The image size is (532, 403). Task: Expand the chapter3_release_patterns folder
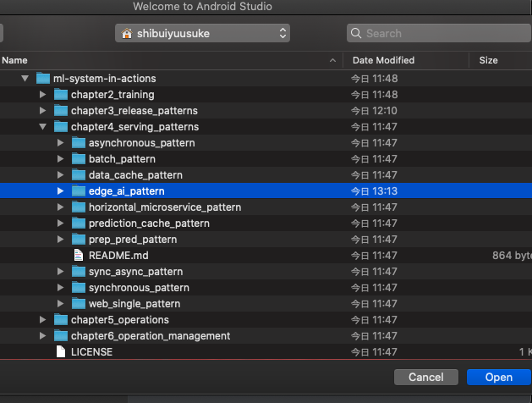[x=42, y=111]
